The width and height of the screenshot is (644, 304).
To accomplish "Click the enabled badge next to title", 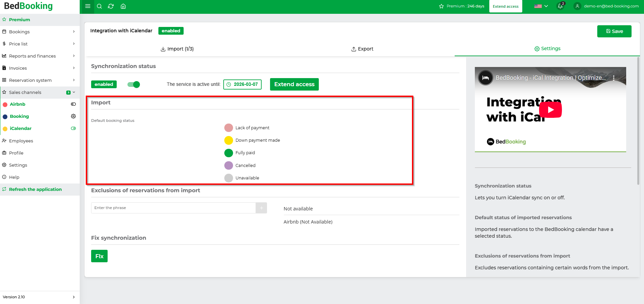I will [171, 31].
